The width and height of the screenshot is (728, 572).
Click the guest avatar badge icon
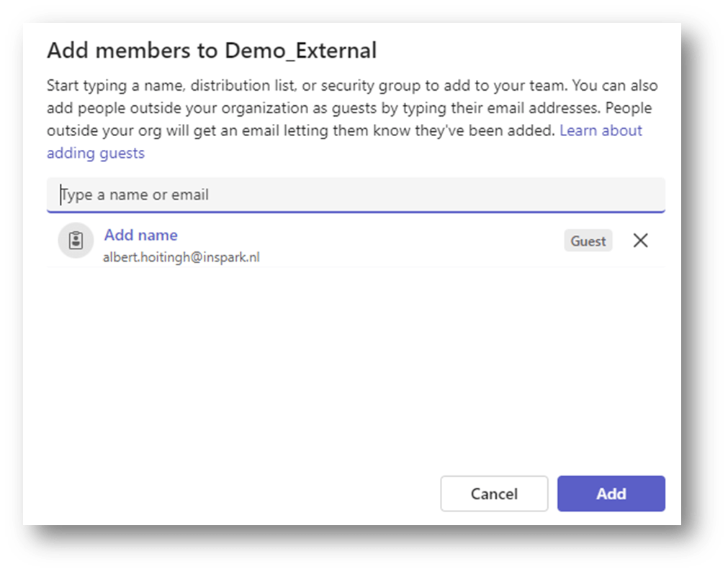(76, 241)
